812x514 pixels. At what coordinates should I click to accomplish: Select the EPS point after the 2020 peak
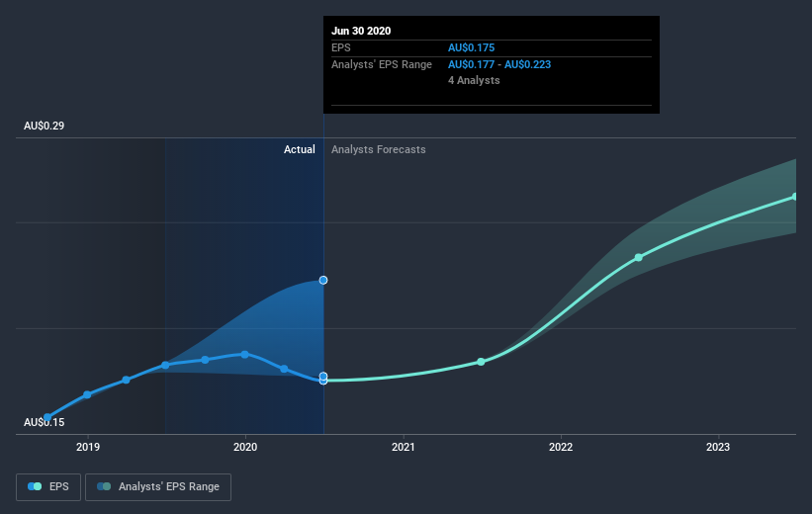click(x=284, y=369)
